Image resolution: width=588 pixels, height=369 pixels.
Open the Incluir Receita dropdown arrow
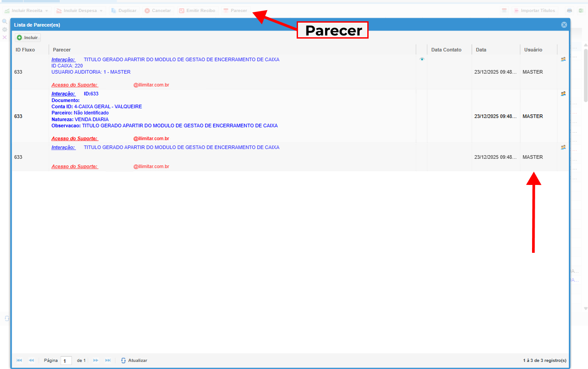click(47, 11)
